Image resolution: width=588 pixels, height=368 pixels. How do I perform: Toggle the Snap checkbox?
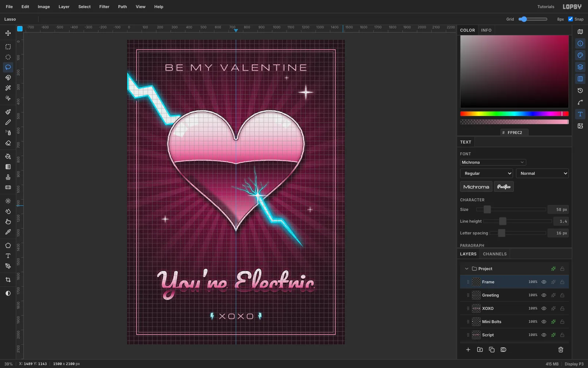(570, 19)
